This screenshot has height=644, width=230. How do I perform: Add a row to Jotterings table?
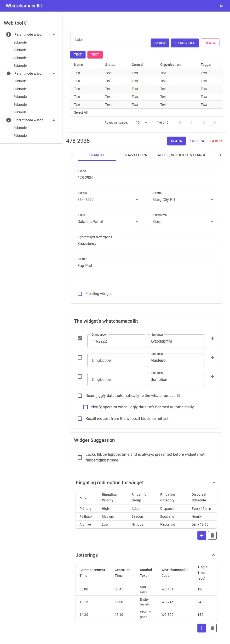[202, 628]
